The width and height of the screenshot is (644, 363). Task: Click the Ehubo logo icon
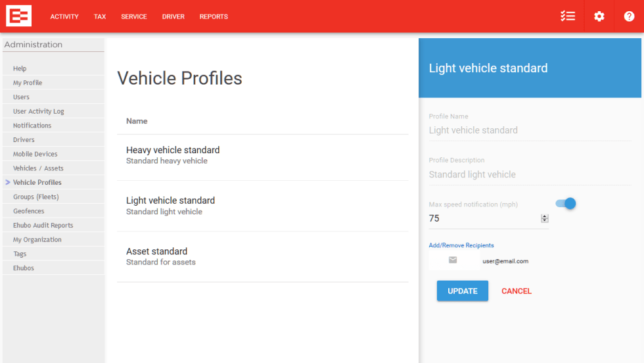(x=18, y=16)
